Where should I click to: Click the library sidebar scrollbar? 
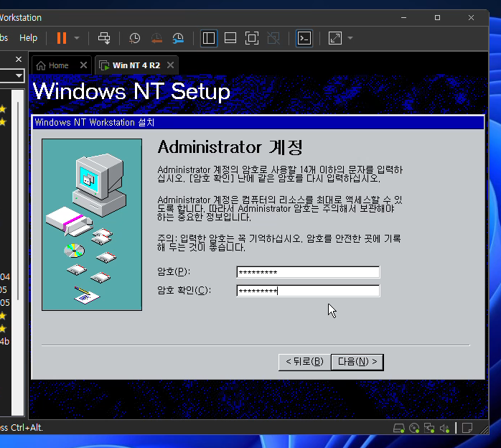[x=18, y=201]
